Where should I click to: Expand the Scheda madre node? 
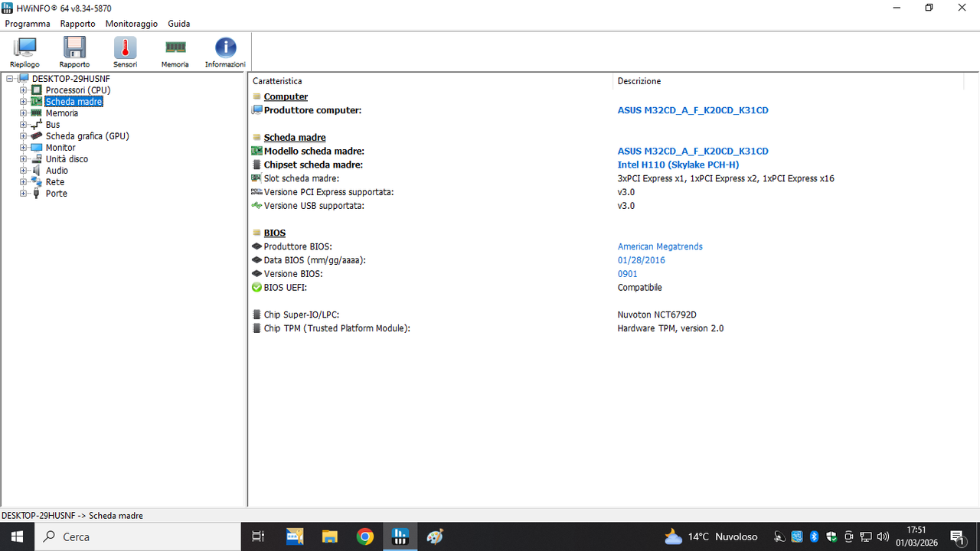pyautogui.click(x=23, y=102)
